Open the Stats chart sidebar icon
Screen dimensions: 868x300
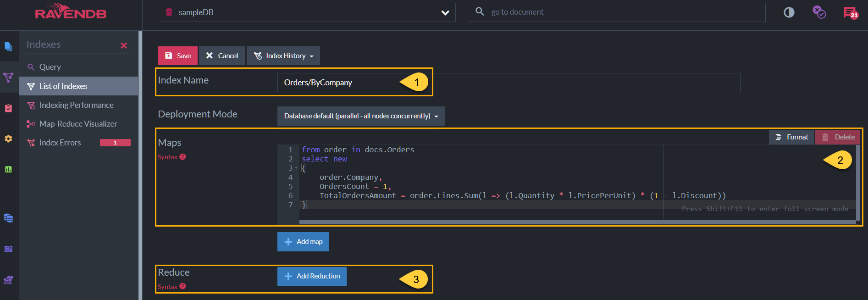point(8,169)
